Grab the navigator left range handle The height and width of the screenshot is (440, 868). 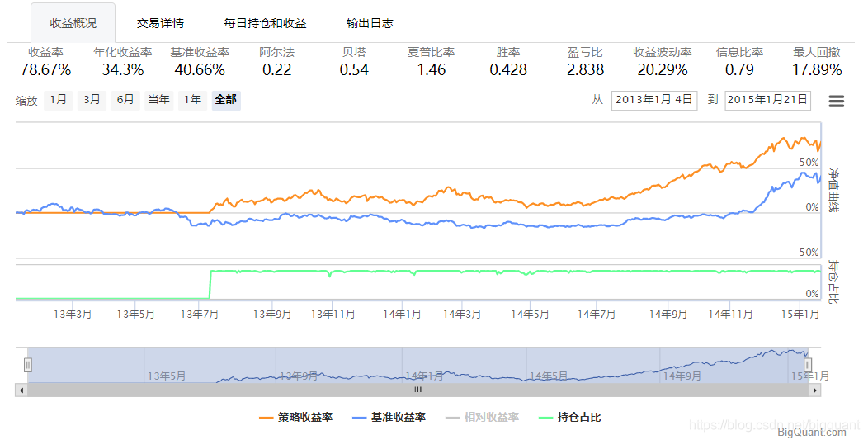[x=28, y=365]
